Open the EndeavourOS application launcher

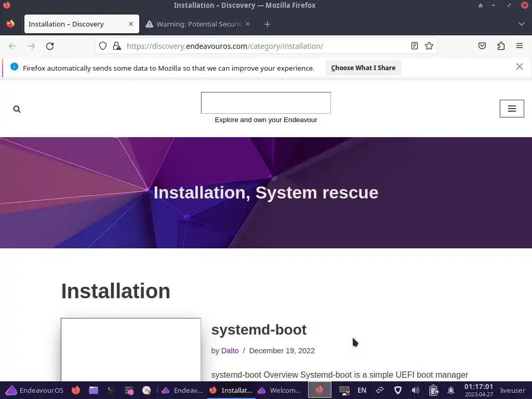pyautogui.click(x=35, y=390)
